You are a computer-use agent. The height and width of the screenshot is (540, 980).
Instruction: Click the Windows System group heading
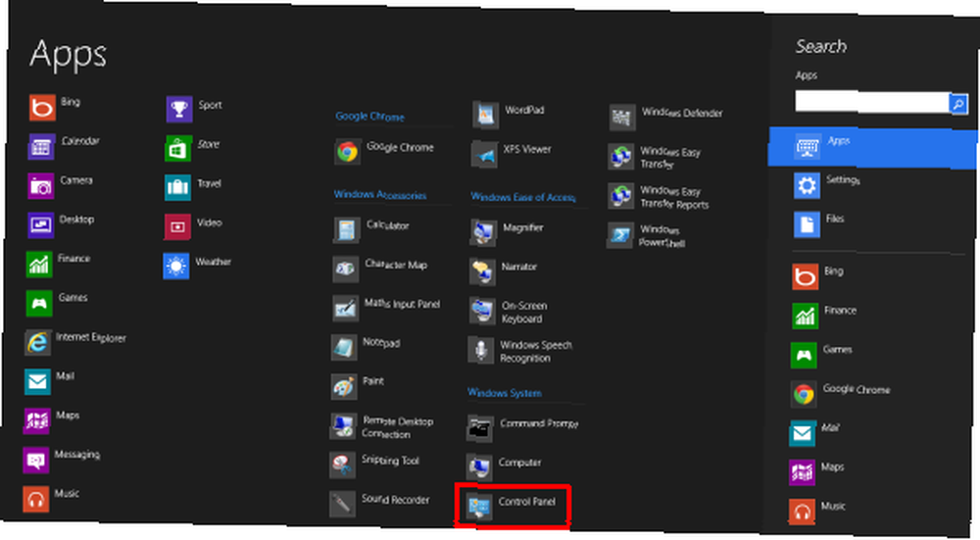coord(505,393)
